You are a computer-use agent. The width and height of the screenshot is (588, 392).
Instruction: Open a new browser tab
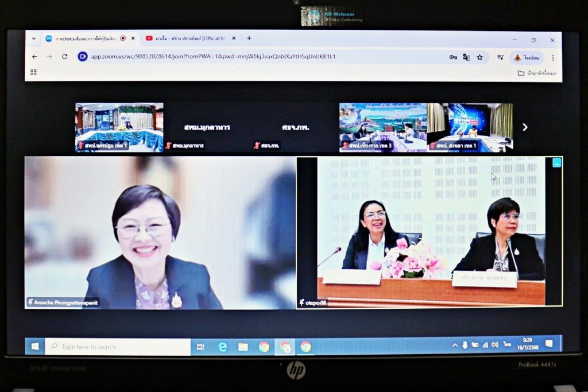tap(249, 38)
